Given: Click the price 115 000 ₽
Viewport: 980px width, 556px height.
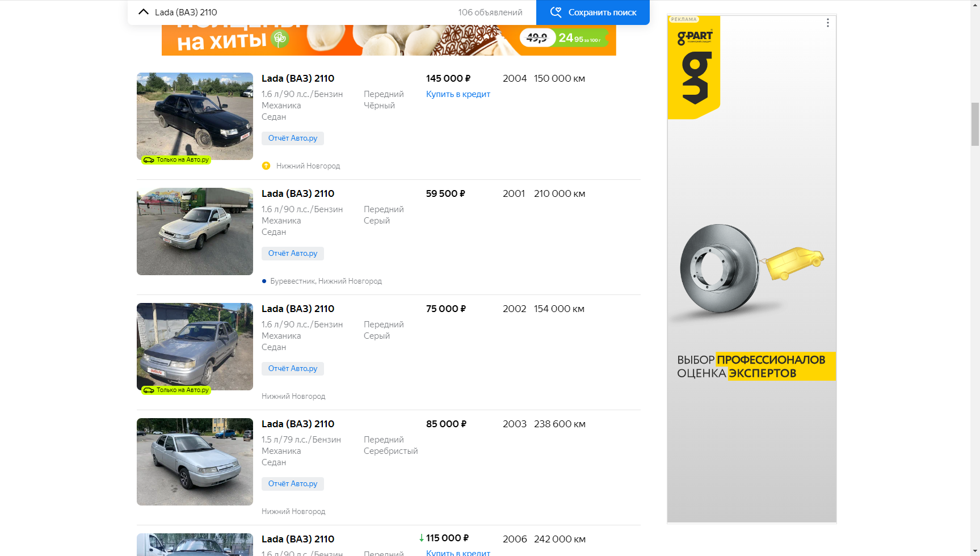Looking at the screenshot, I should point(448,538).
